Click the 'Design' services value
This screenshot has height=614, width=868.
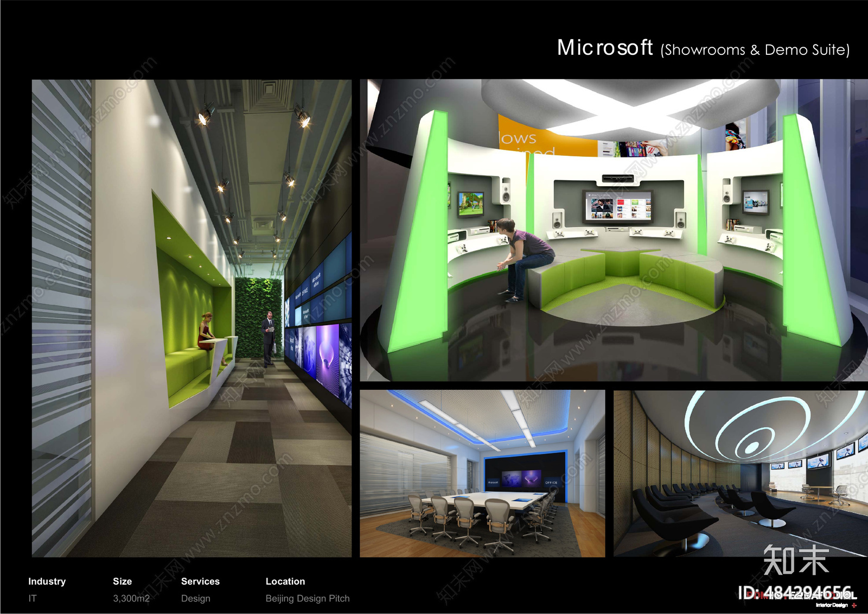pyautogui.click(x=196, y=598)
